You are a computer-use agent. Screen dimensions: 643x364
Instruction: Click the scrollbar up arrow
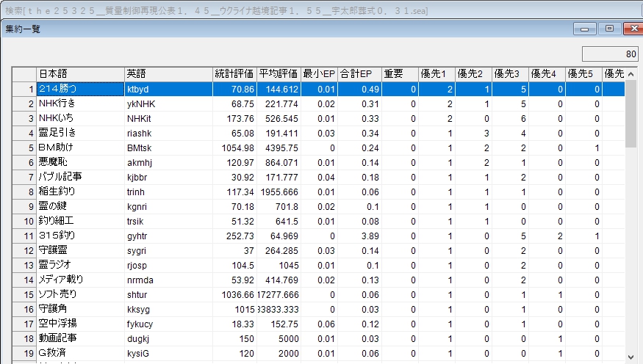pos(631,73)
